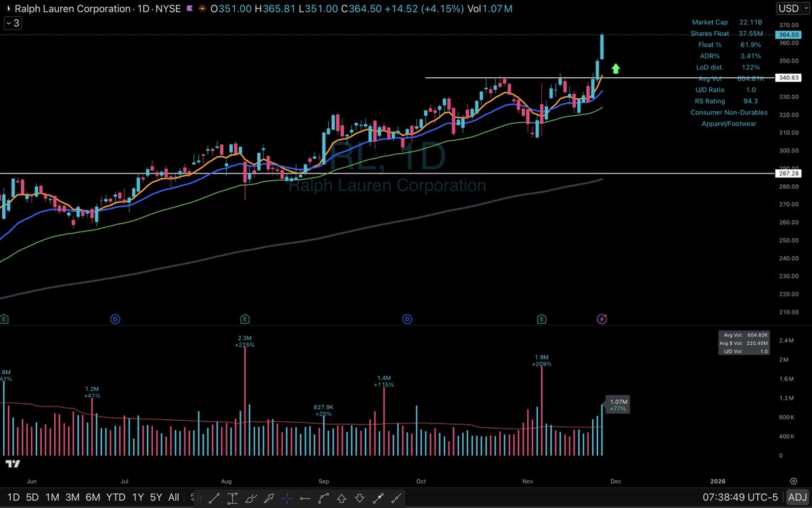The height and width of the screenshot is (508, 812).
Task: Select the Trend Line drawing tool
Action: click(x=215, y=498)
